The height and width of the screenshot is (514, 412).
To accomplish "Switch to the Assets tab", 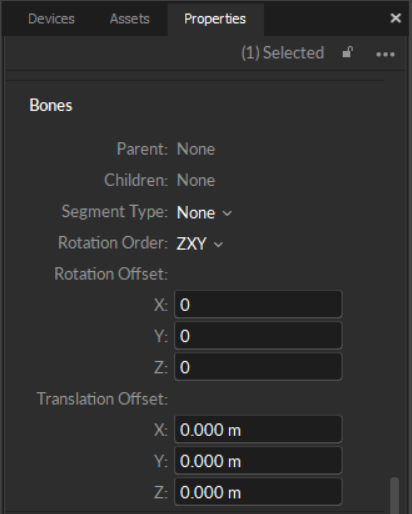I will (130, 19).
